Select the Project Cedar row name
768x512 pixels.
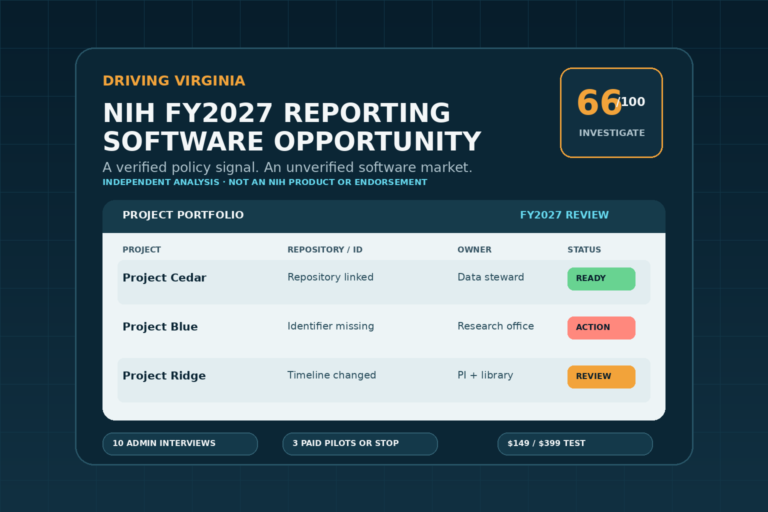click(x=164, y=277)
